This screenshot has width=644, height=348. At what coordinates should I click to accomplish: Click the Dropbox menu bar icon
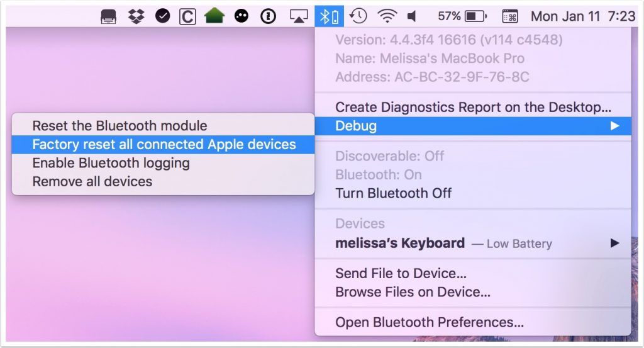[x=136, y=16]
